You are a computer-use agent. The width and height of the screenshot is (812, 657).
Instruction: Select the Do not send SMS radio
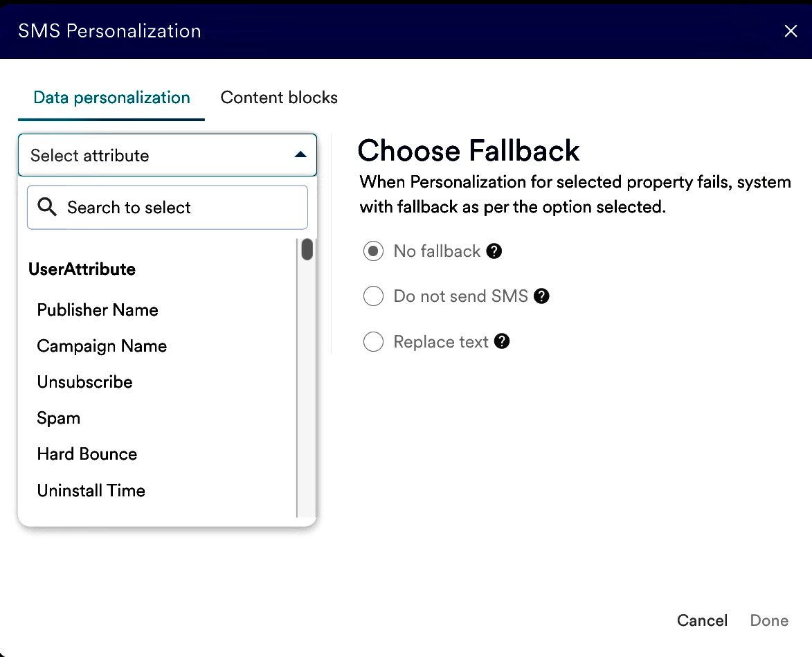(x=373, y=296)
